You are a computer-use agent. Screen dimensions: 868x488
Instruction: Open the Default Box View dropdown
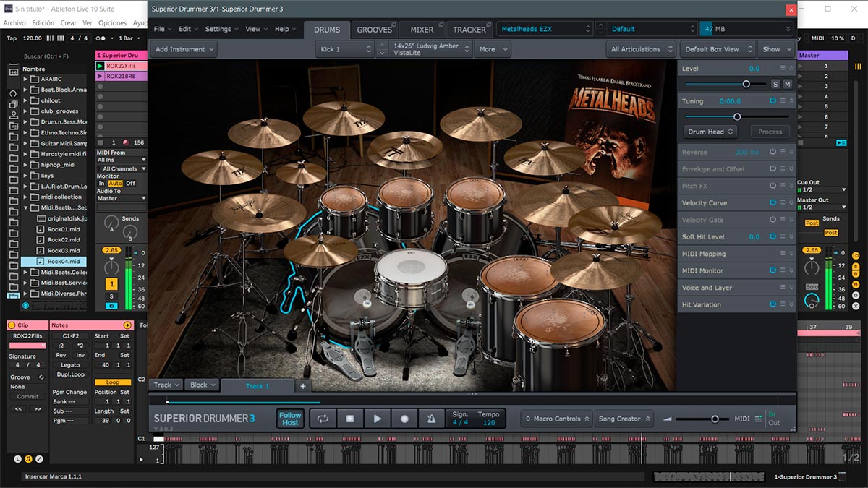click(718, 49)
